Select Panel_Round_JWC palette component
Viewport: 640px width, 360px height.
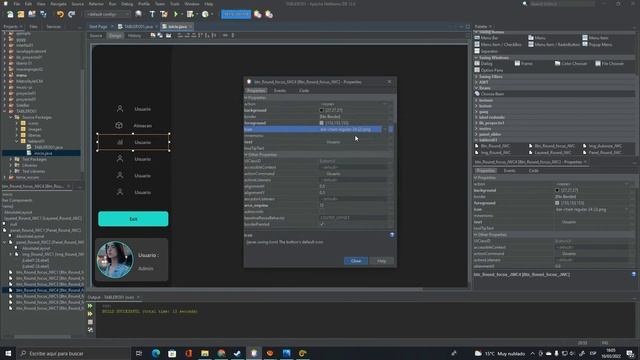coord(602,153)
